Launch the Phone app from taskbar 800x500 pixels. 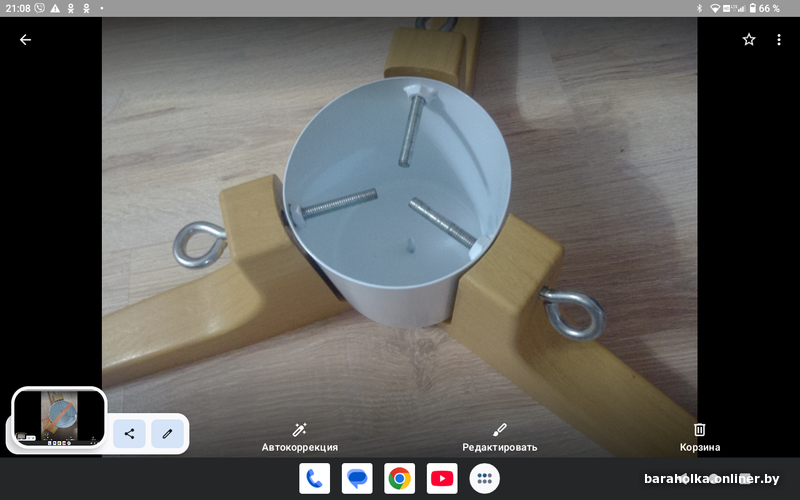click(x=314, y=479)
